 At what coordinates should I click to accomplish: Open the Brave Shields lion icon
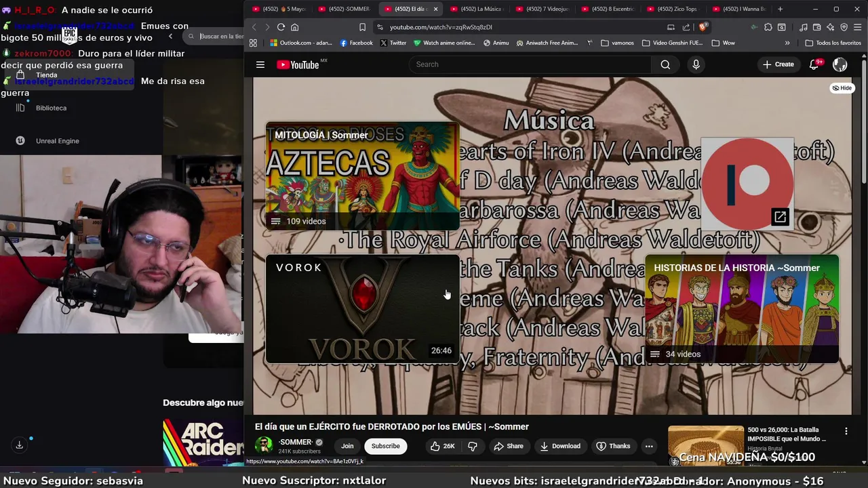pos(703,27)
